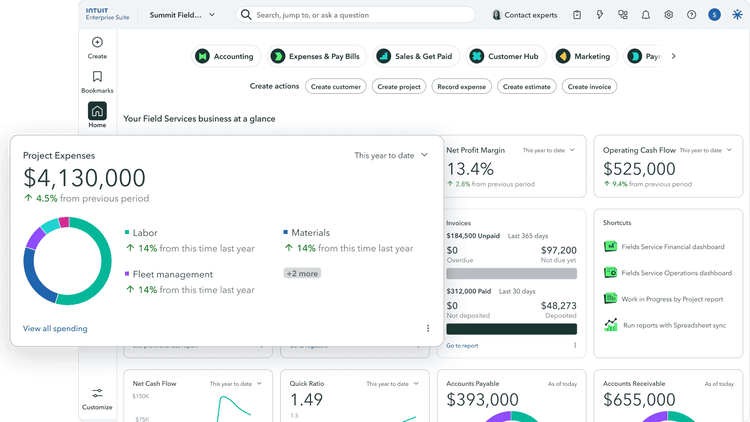Click Create project button
750x422 pixels.
click(x=399, y=87)
